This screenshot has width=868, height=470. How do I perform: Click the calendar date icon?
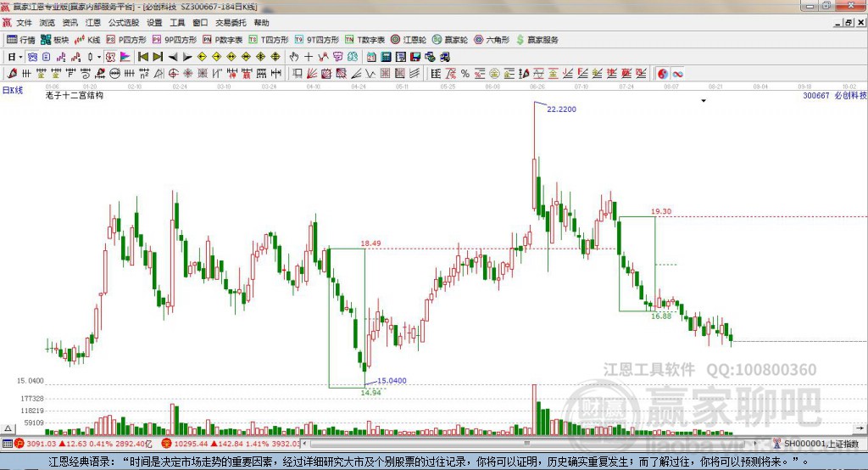coord(371,57)
